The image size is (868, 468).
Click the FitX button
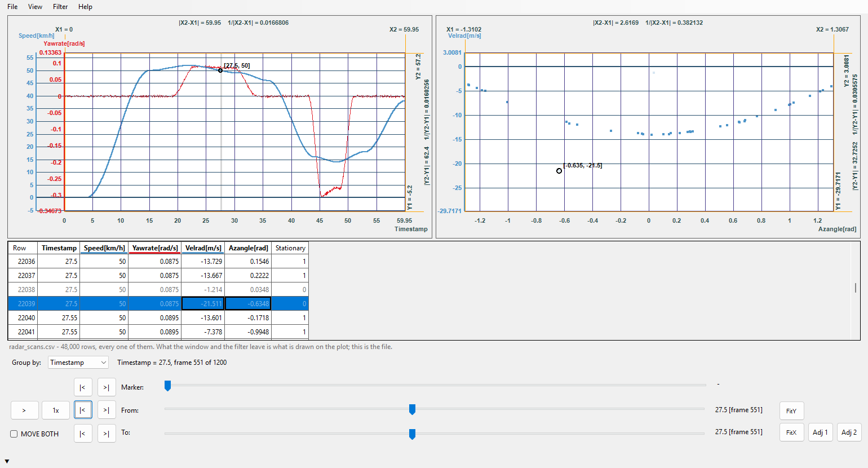[791, 432]
